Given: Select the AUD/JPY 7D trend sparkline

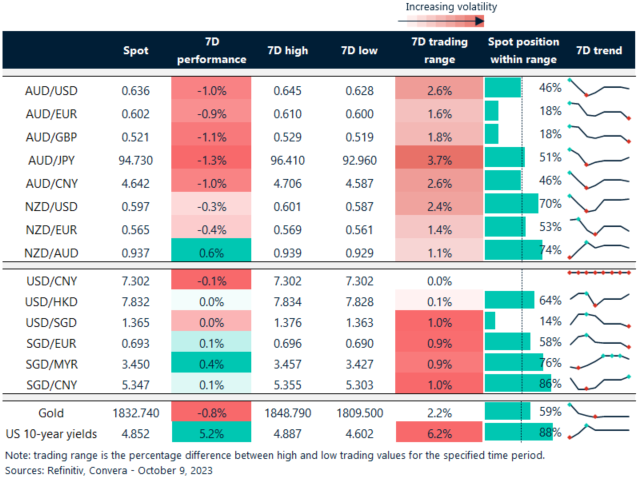Looking at the screenshot, I should click(597, 157).
